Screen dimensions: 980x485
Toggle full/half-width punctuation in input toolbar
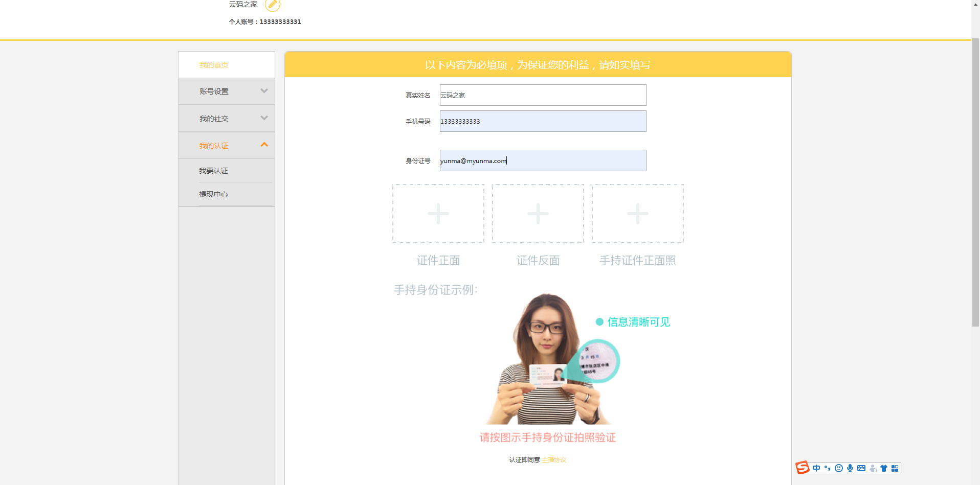coord(828,468)
